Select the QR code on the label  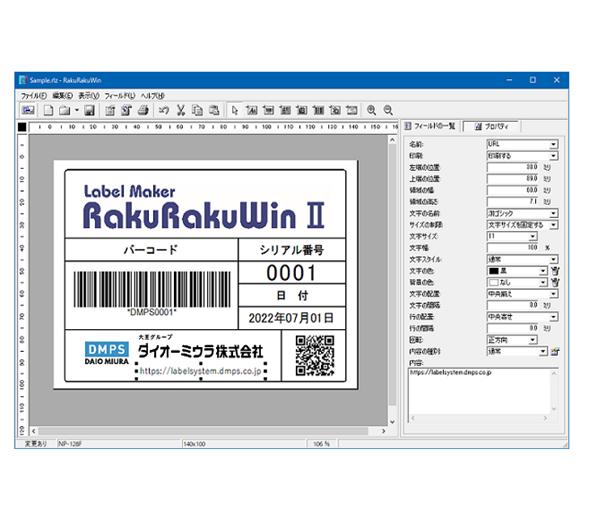[315, 356]
